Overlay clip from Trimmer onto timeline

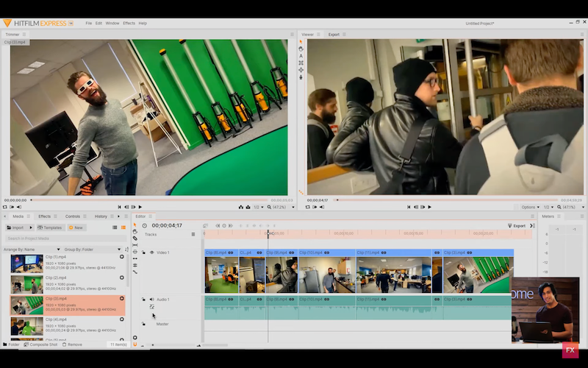point(248,207)
